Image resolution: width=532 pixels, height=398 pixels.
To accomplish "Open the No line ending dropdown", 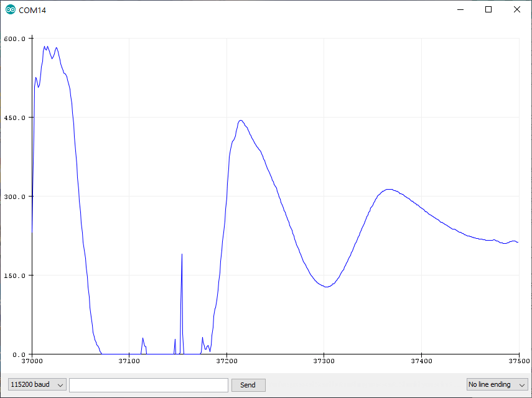I will pyautogui.click(x=496, y=384).
